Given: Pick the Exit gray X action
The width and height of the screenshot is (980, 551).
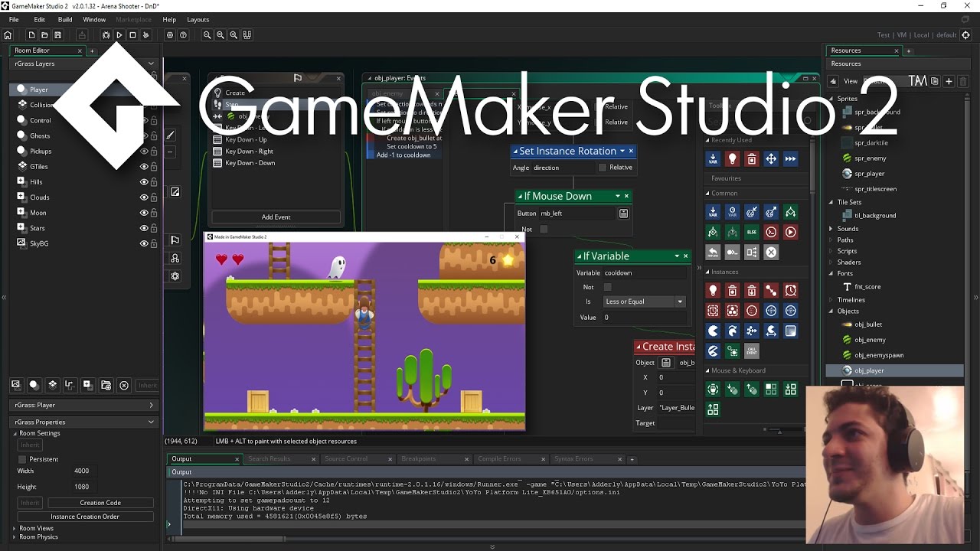Looking at the screenshot, I should coord(771,252).
